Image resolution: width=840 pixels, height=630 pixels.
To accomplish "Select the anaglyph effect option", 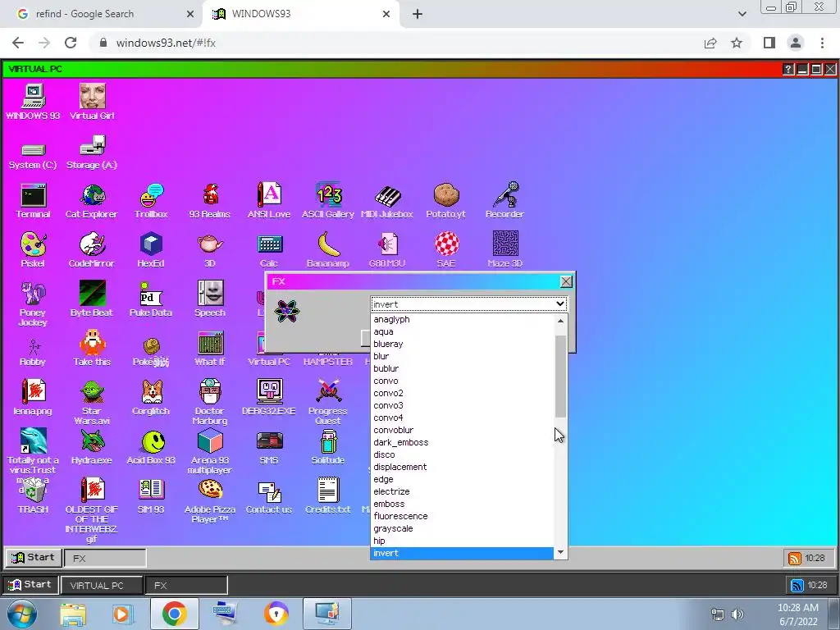I will (x=462, y=319).
